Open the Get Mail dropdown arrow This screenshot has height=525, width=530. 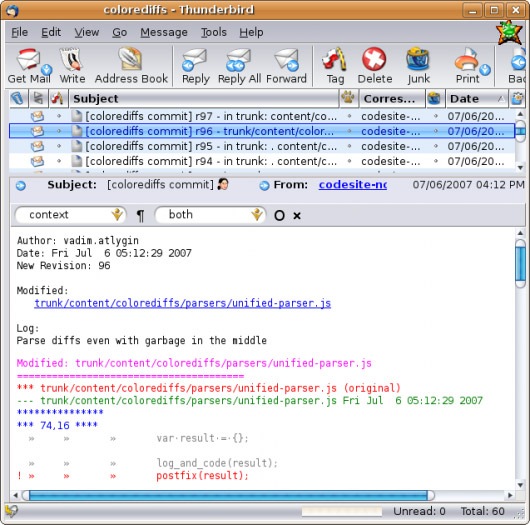pyautogui.click(x=46, y=69)
